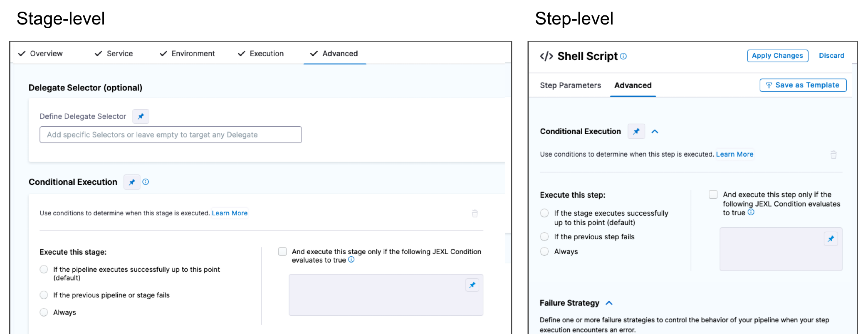The height and width of the screenshot is (334, 868).
Task: Click Save as Template button
Action: coord(803,85)
